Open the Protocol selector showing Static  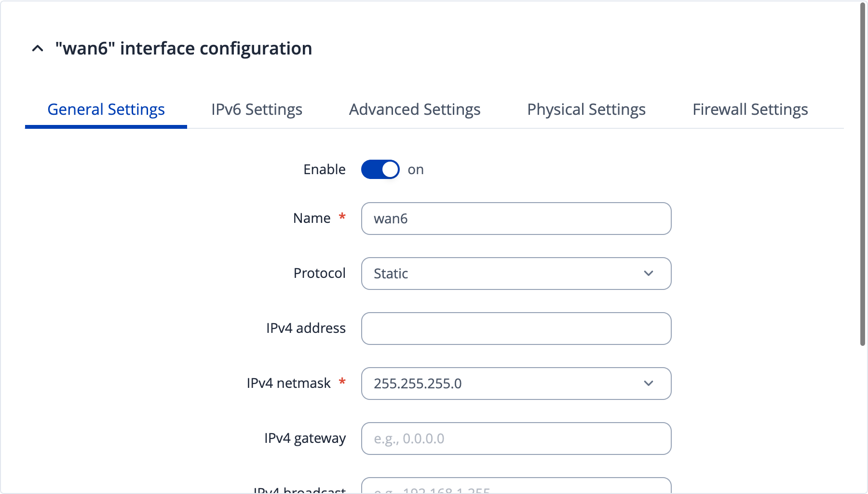[516, 274]
